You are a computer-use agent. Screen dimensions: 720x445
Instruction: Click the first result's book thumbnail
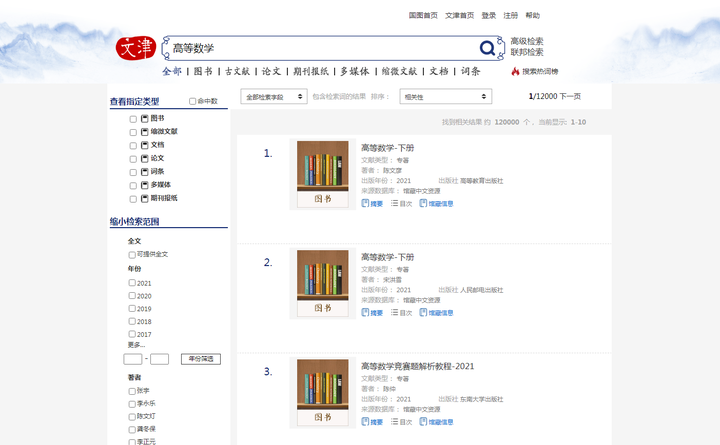(x=323, y=174)
